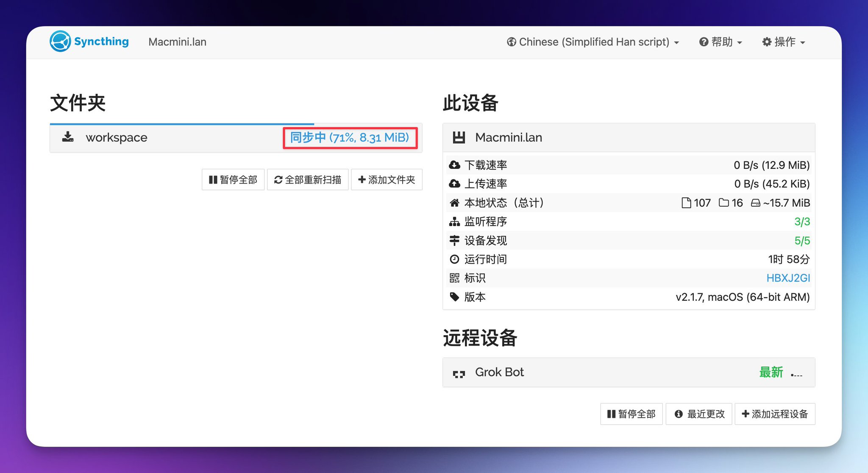Click the Syncthing brand name link
Image resolution: width=868 pixels, height=473 pixels.
(101, 41)
